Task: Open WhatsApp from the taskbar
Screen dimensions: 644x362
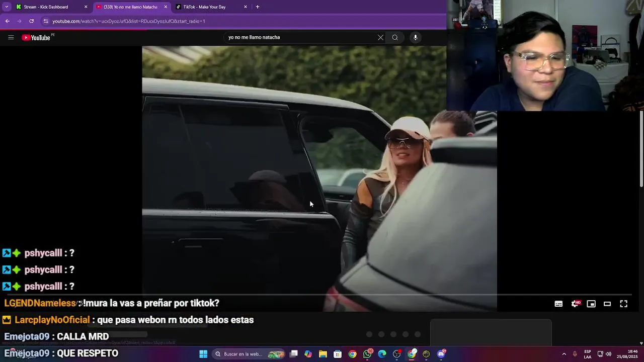Action: pyautogui.click(x=367, y=354)
